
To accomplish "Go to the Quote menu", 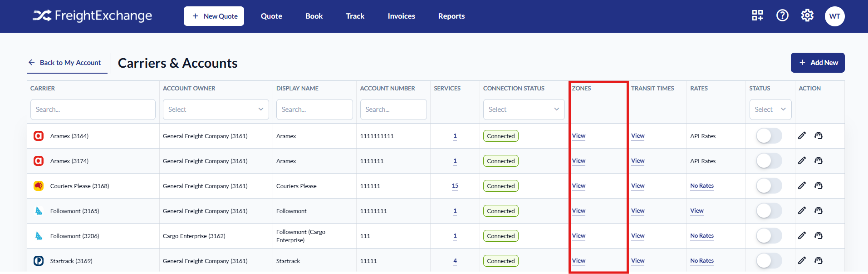I will pos(271,16).
